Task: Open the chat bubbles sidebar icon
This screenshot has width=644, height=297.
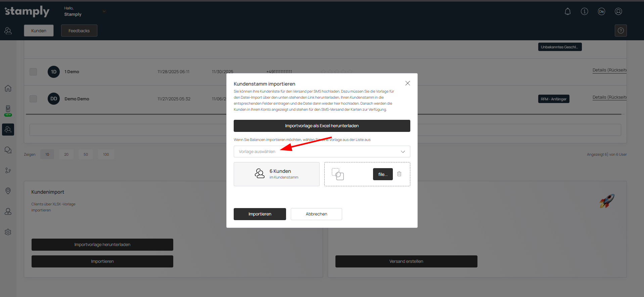Action: click(8, 150)
